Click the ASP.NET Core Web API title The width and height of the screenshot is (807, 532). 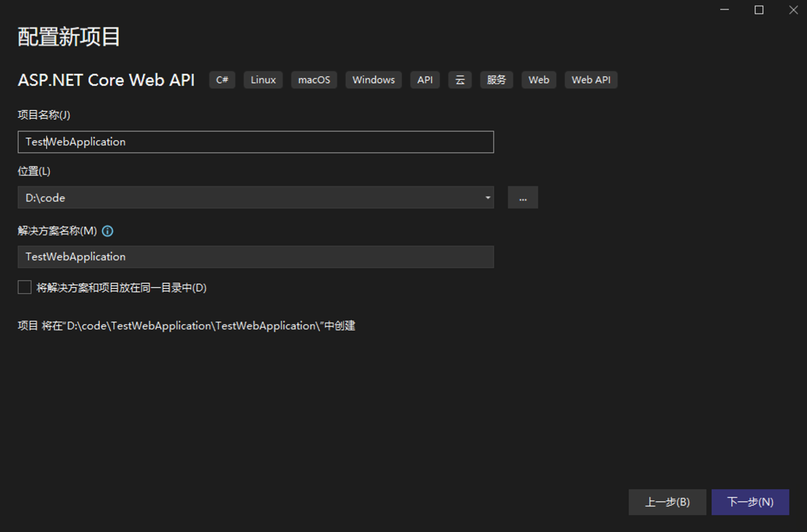coord(106,80)
